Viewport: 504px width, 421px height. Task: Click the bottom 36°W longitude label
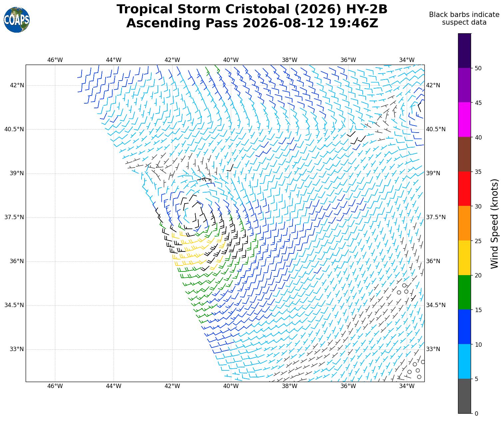click(348, 386)
